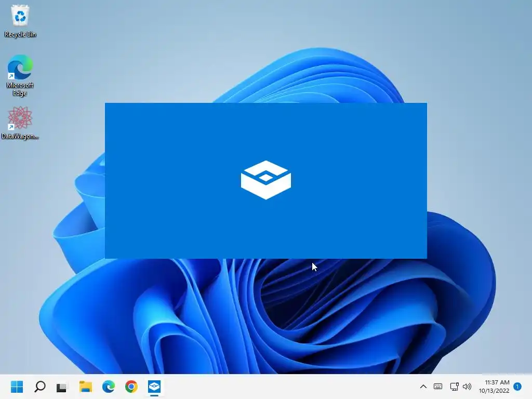Select the Microsoft Edge desktop shortcut

[x=20, y=75]
